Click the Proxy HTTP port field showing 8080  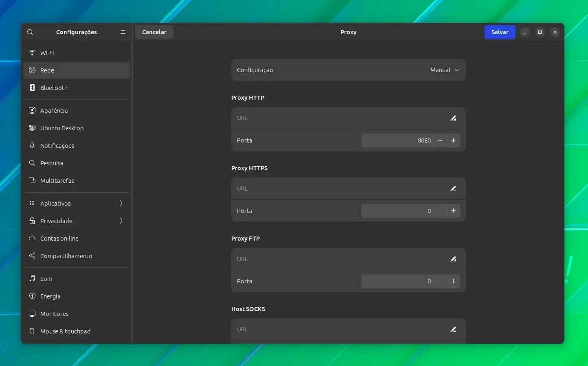point(397,140)
